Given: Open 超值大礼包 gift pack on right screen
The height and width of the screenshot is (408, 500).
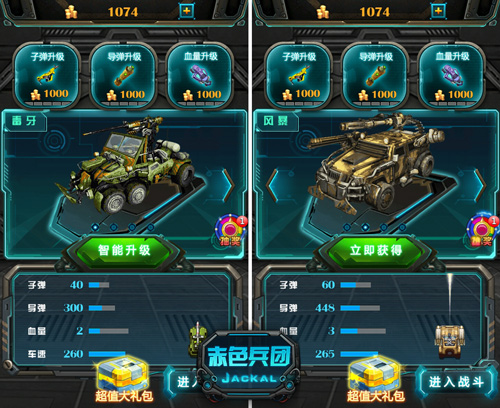Looking at the screenshot, I should click(x=376, y=380).
